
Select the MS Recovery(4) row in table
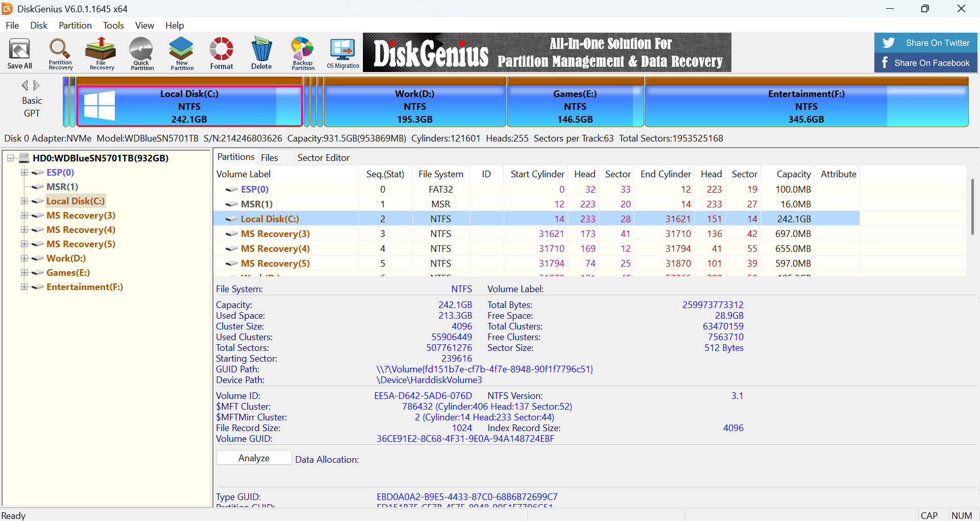click(x=275, y=249)
